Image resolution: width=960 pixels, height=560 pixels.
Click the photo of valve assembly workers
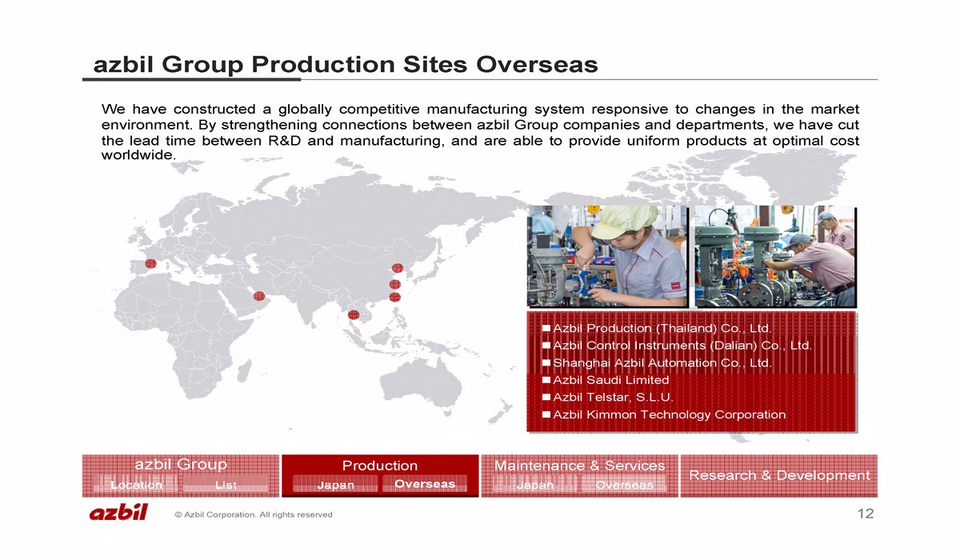(774, 256)
